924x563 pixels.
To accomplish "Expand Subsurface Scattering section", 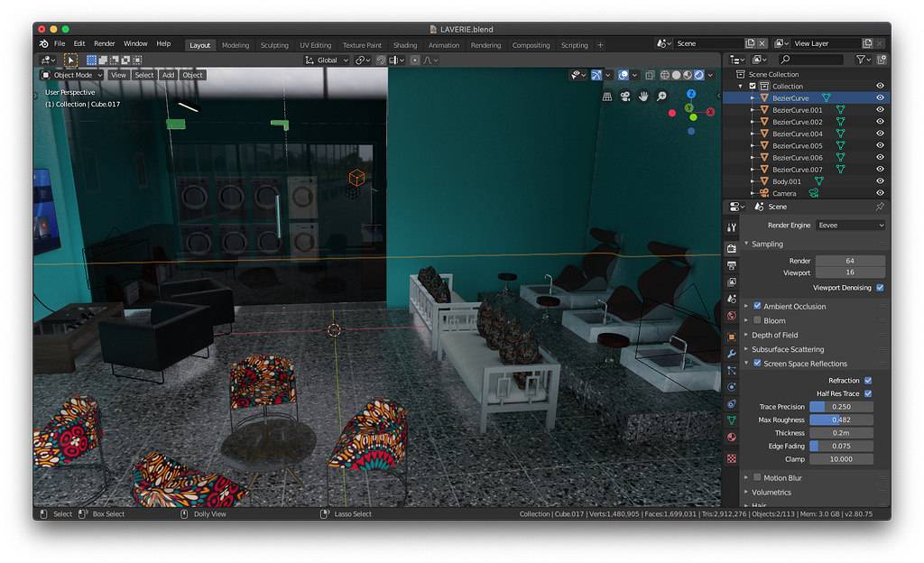I will click(x=787, y=349).
